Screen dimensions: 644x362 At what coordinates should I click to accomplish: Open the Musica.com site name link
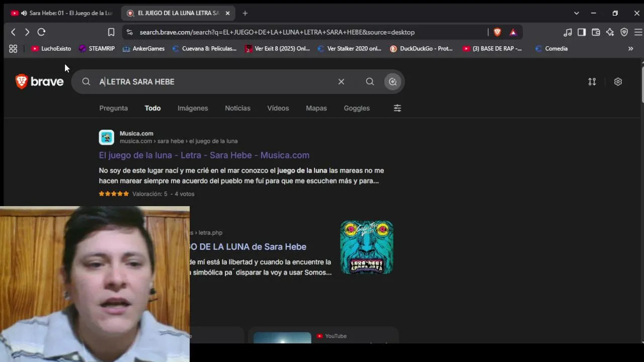[x=136, y=133]
